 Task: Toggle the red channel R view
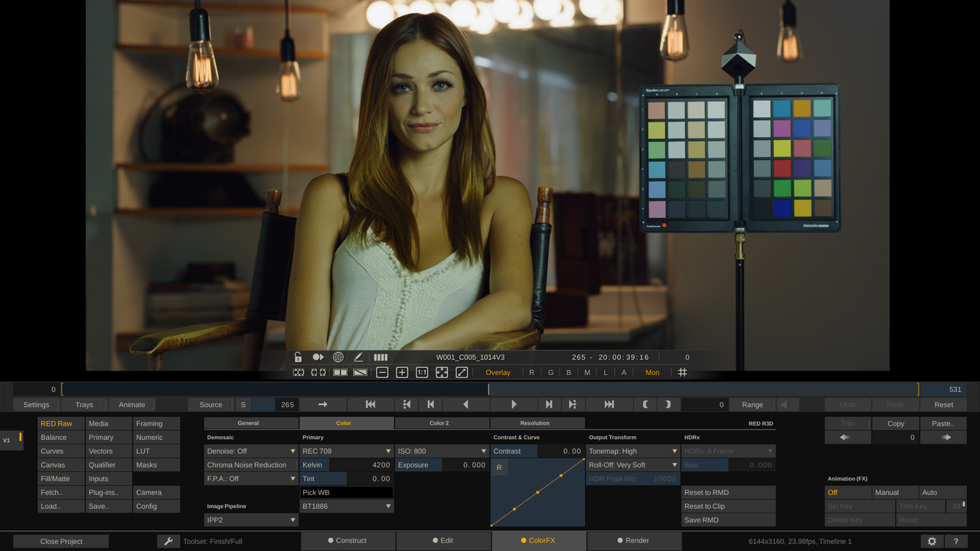click(532, 373)
